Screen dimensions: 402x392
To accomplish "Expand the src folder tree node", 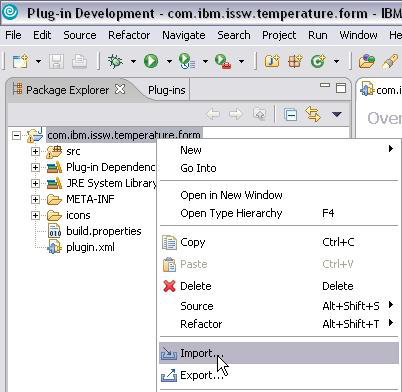I will (35, 151).
